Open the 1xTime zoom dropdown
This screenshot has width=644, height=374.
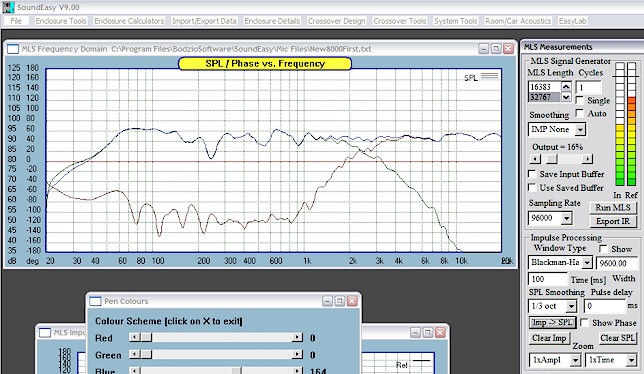tap(632, 360)
